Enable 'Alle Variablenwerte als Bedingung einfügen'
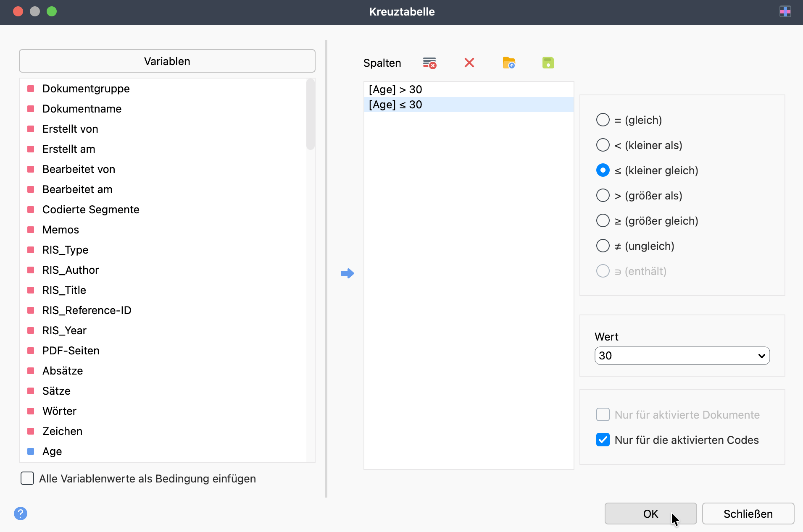This screenshot has height=532, width=803. tap(27, 479)
